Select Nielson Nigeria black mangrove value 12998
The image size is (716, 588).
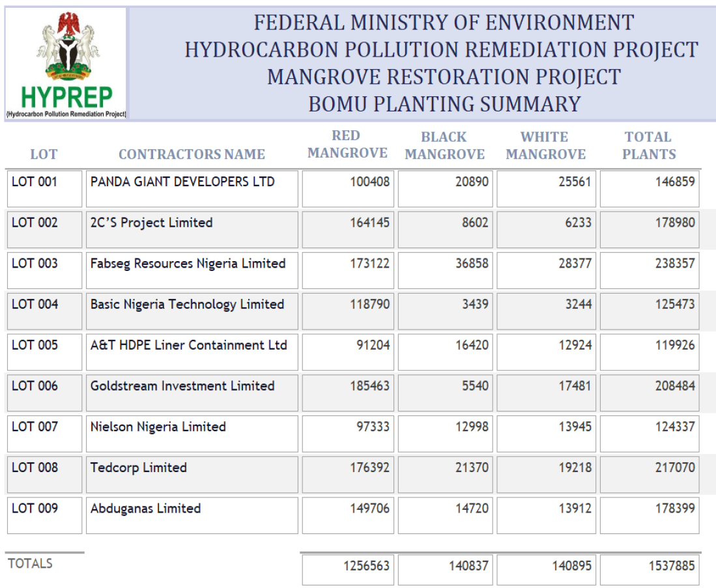pos(445,433)
